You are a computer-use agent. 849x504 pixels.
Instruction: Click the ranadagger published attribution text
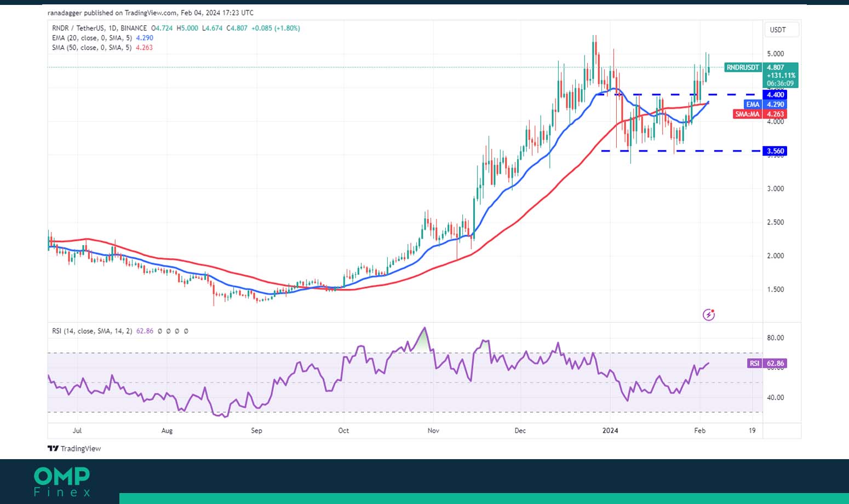151,13
